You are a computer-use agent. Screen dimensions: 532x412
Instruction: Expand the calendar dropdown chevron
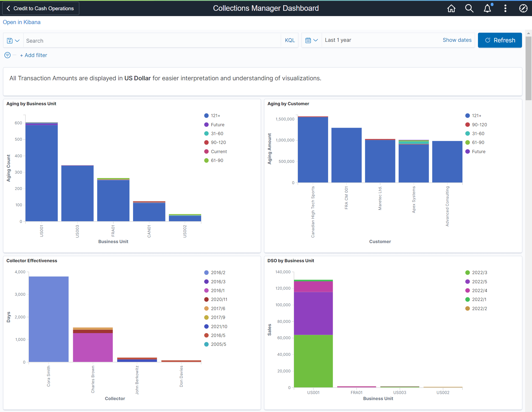coord(316,40)
